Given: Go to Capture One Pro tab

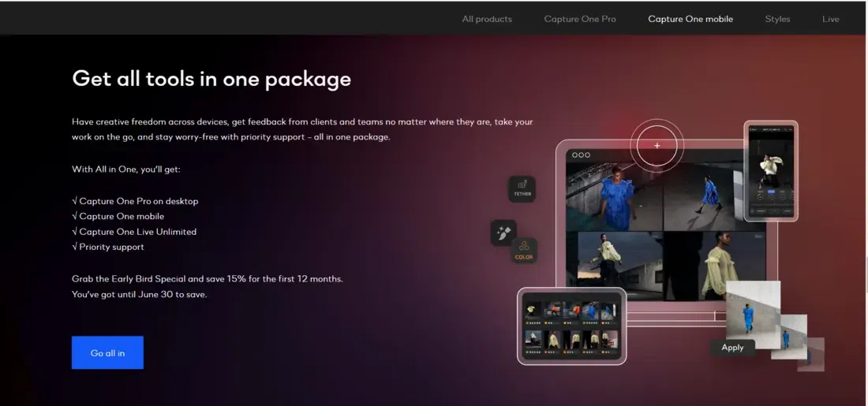Looking at the screenshot, I should point(580,19).
